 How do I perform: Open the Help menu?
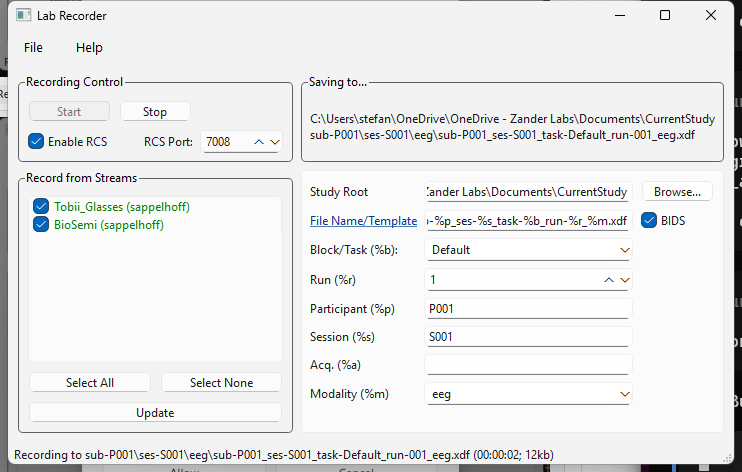[89, 48]
